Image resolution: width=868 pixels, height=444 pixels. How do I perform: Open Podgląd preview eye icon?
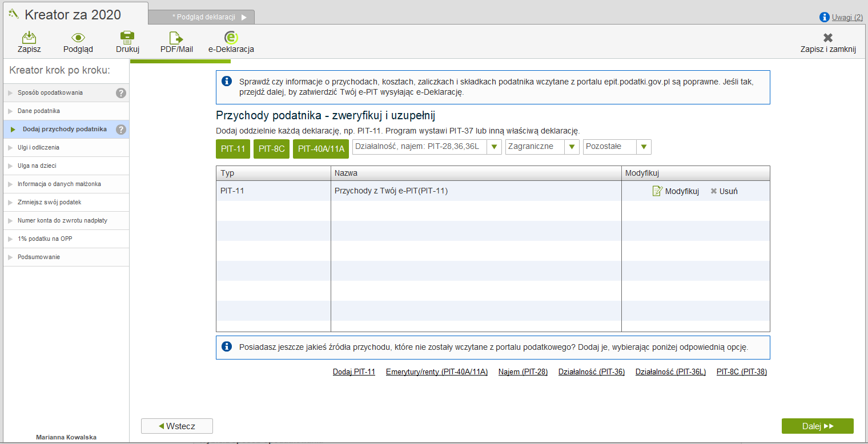[78, 38]
